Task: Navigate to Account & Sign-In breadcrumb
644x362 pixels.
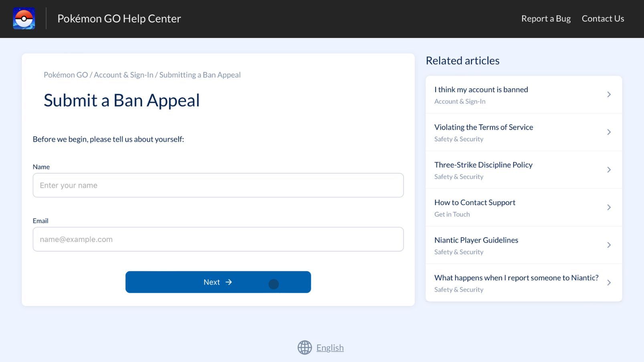Action: [x=123, y=75]
